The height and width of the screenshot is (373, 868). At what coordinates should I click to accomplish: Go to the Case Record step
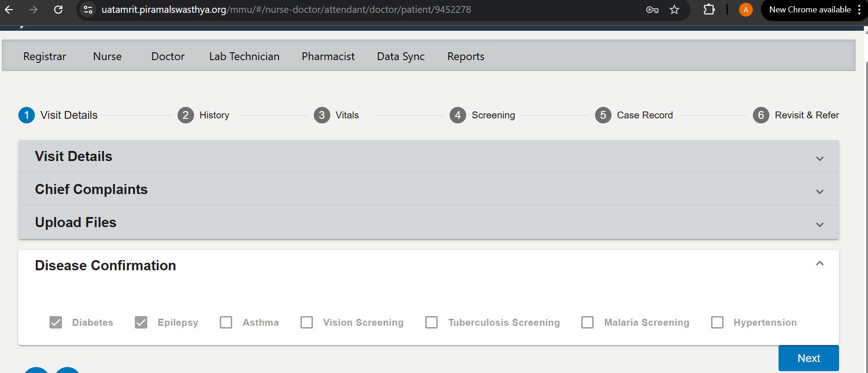click(645, 115)
